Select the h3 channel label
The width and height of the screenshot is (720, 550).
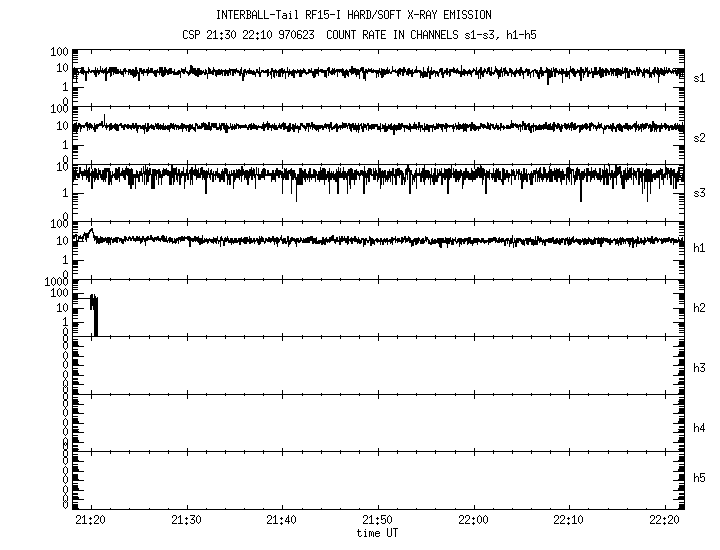coord(700,368)
